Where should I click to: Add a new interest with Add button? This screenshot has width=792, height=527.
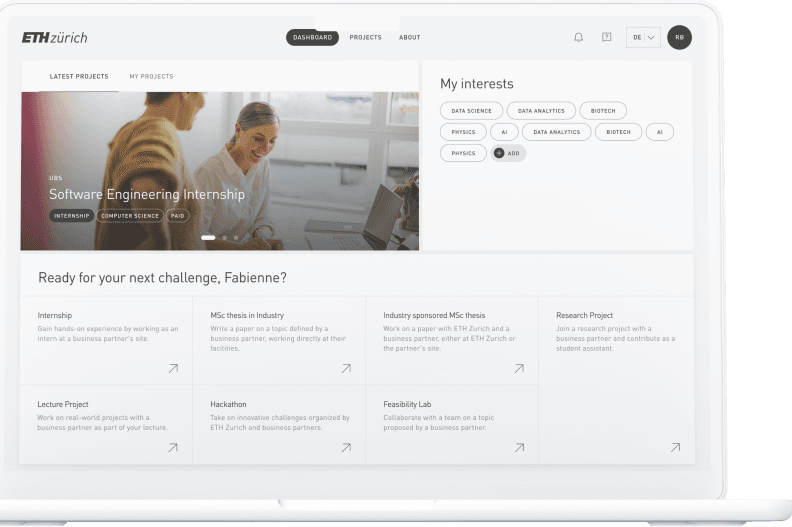507,153
